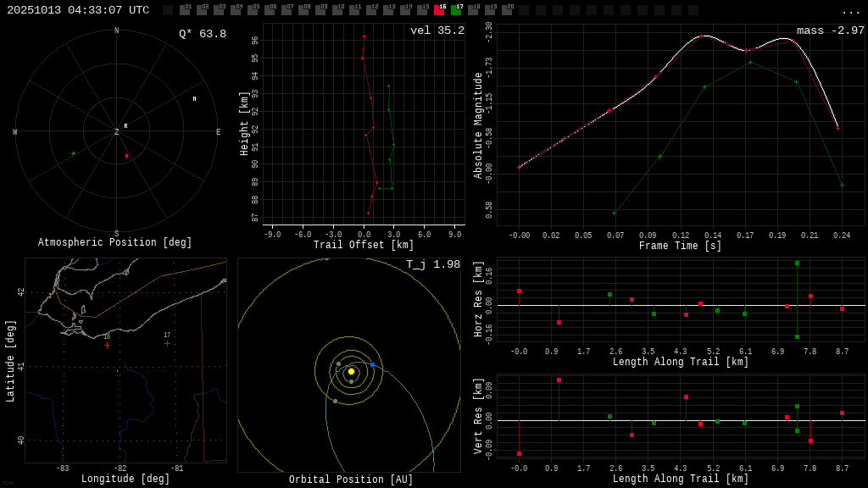Click the zenith Z marker in polar plot
Image resolution: width=868 pixels, height=488 pixels.
coord(117,132)
